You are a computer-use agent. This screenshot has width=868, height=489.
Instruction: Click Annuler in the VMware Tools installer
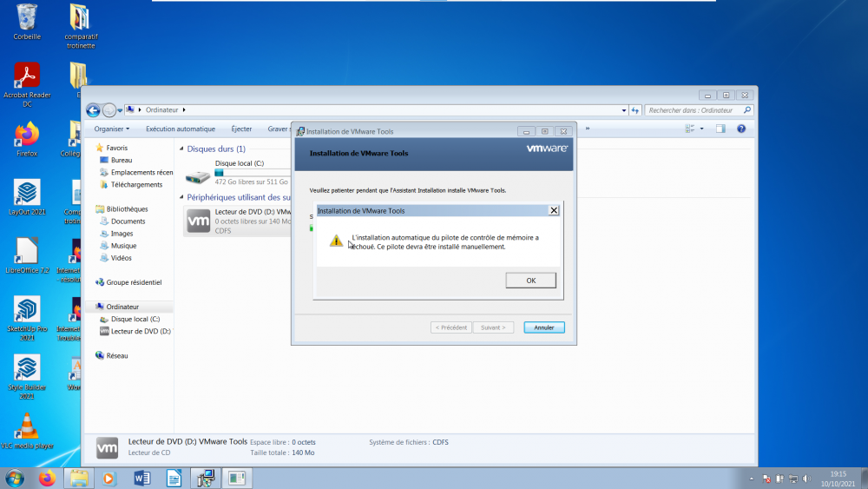pyautogui.click(x=544, y=327)
